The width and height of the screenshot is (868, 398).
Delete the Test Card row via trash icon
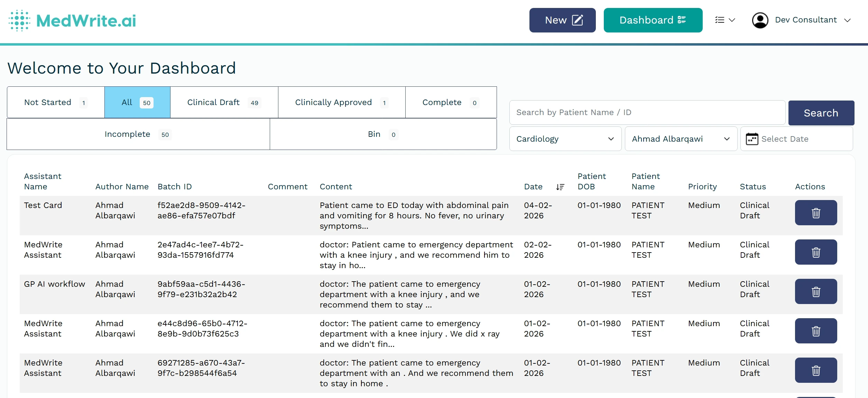[x=816, y=213]
